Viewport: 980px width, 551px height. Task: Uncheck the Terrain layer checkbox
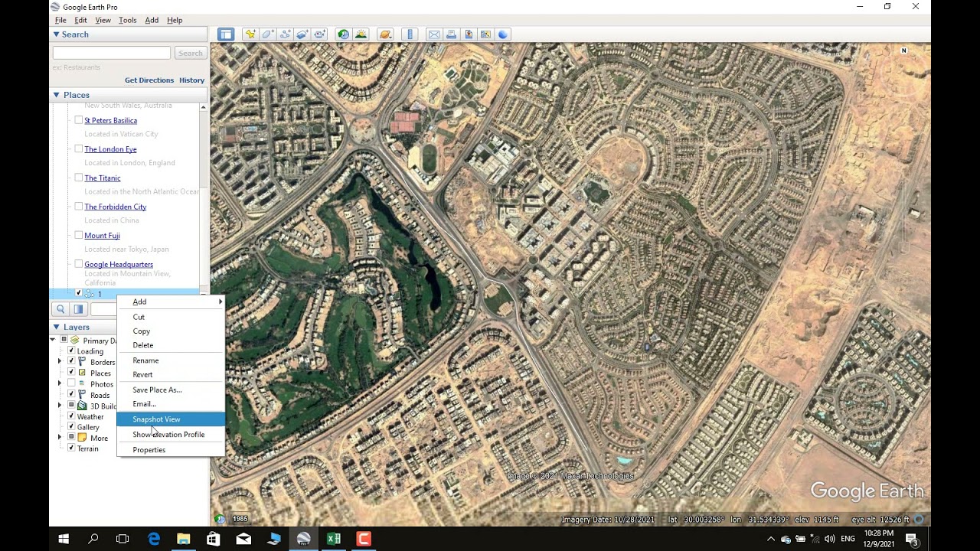[71, 448]
